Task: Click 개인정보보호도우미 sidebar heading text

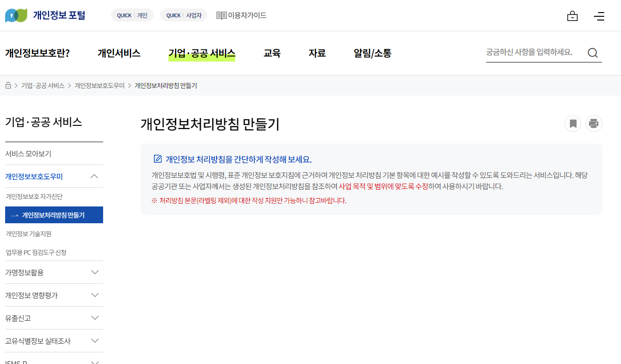Action: tap(34, 177)
